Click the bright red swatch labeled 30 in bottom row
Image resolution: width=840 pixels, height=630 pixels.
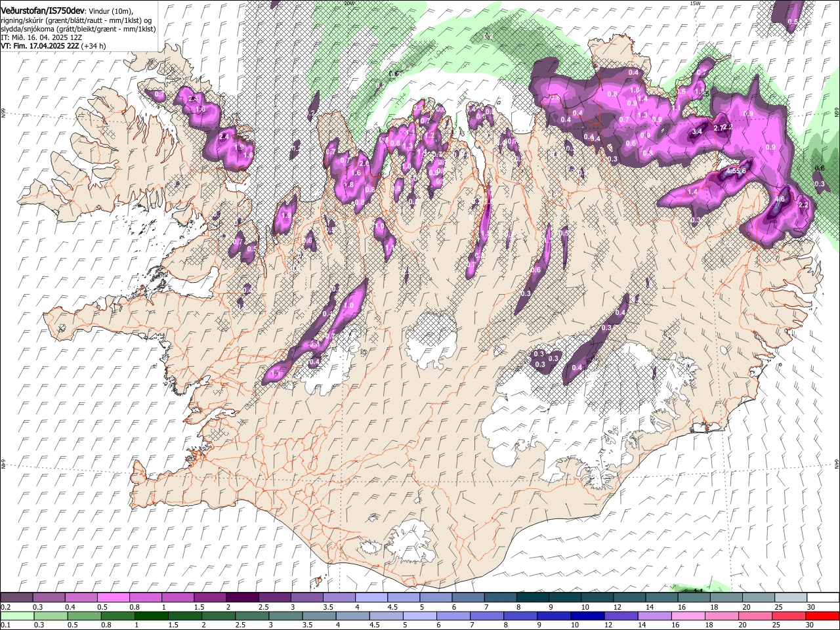pos(823,616)
